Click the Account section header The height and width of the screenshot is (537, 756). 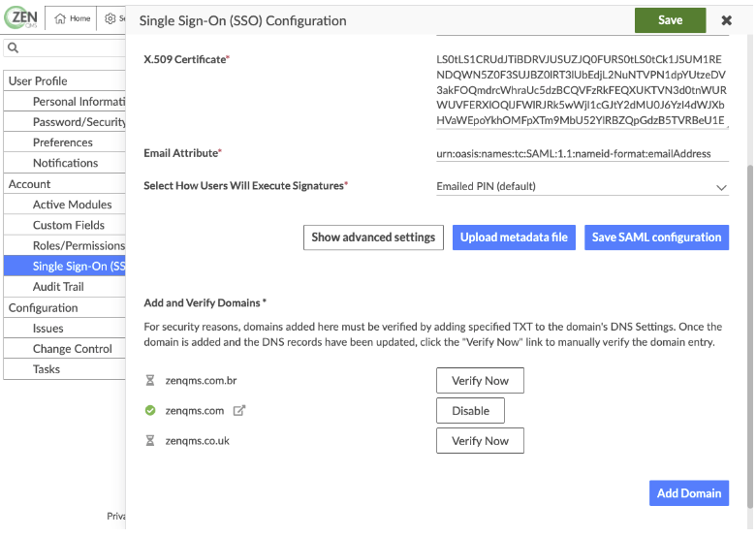(x=65, y=183)
